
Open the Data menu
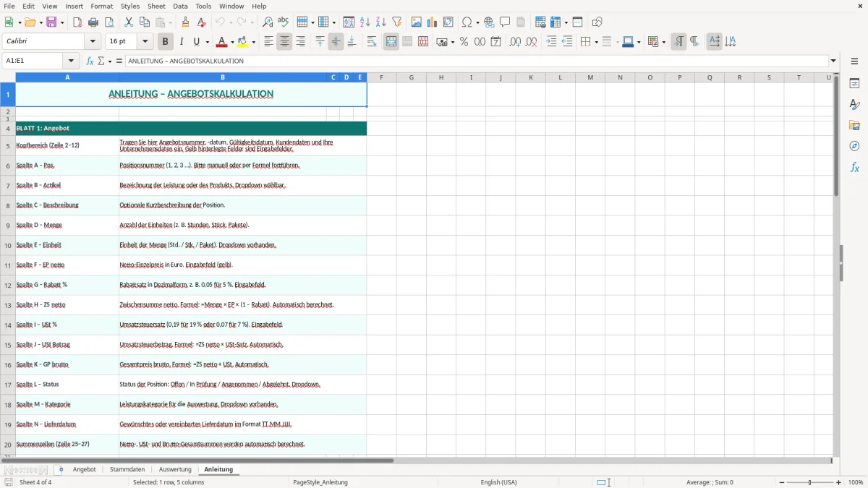point(180,6)
